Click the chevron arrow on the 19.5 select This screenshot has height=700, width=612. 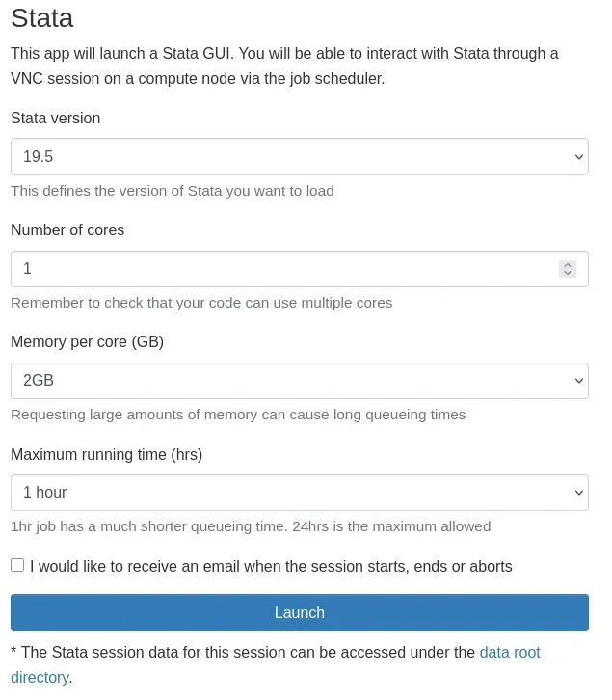point(578,156)
